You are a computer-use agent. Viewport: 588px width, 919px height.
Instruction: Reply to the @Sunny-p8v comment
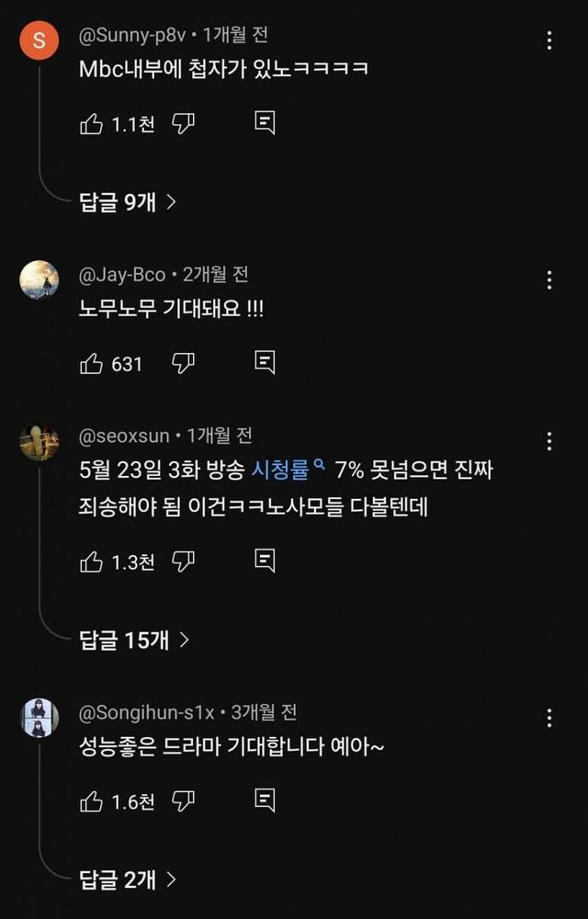[x=265, y=124]
